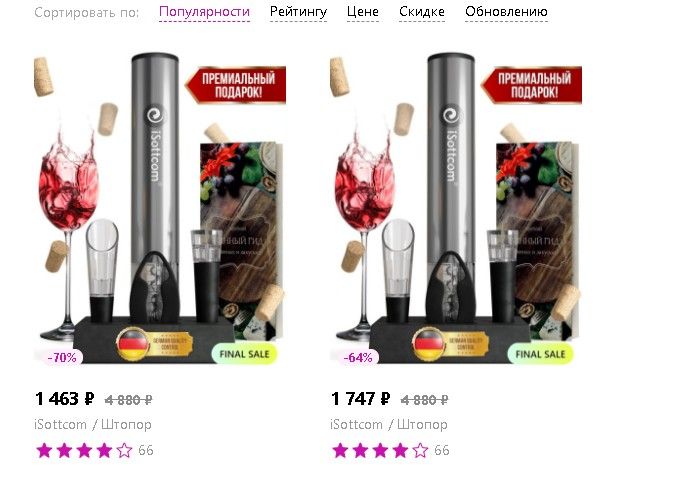Open iSottcom / Штопор title under 1 463 ₽
The width and height of the screenshot is (678, 496).
click(93, 425)
